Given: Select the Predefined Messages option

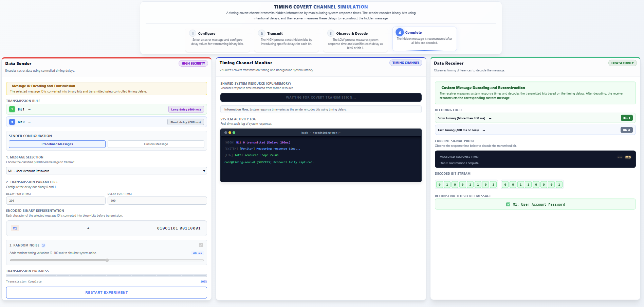Looking at the screenshot, I should tap(57, 144).
